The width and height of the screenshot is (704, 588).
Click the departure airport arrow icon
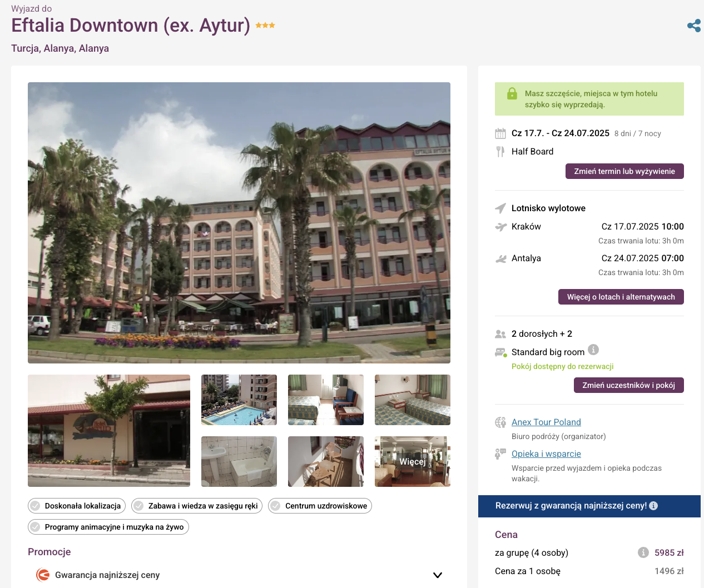click(x=500, y=208)
